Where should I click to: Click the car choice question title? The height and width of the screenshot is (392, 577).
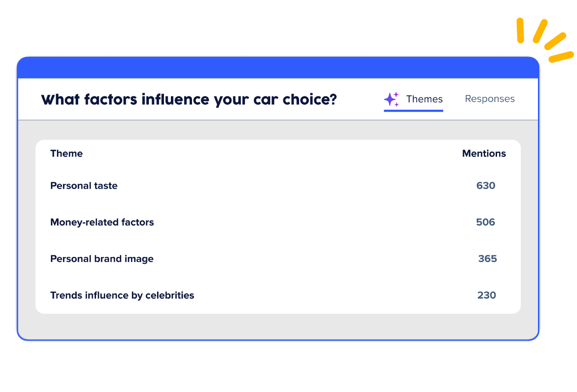[189, 99]
